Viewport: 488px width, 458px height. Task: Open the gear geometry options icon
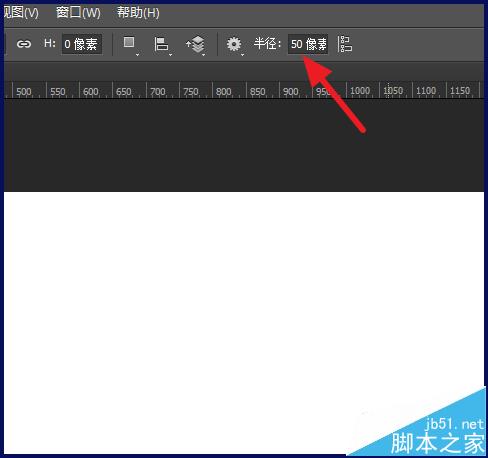[x=234, y=44]
